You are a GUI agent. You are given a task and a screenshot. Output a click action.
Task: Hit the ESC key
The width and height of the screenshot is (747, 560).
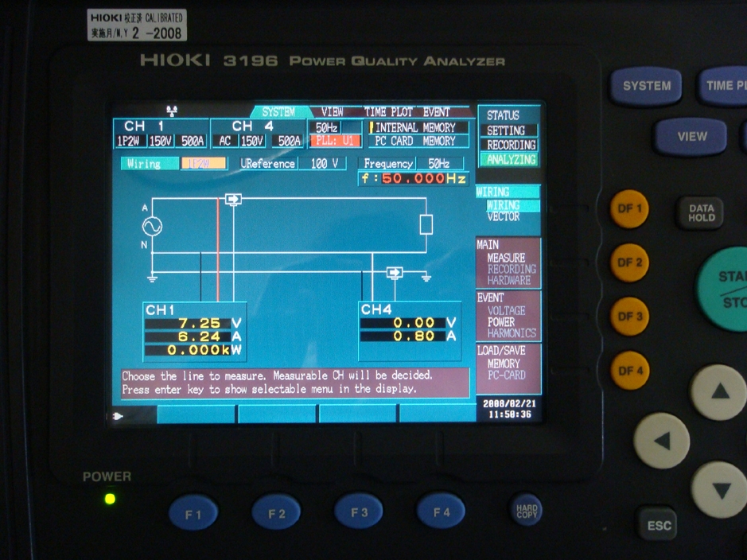tap(659, 525)
